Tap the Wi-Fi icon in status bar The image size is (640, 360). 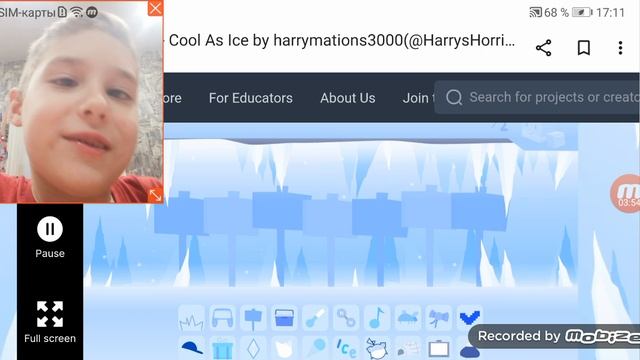tap(76, 12)
